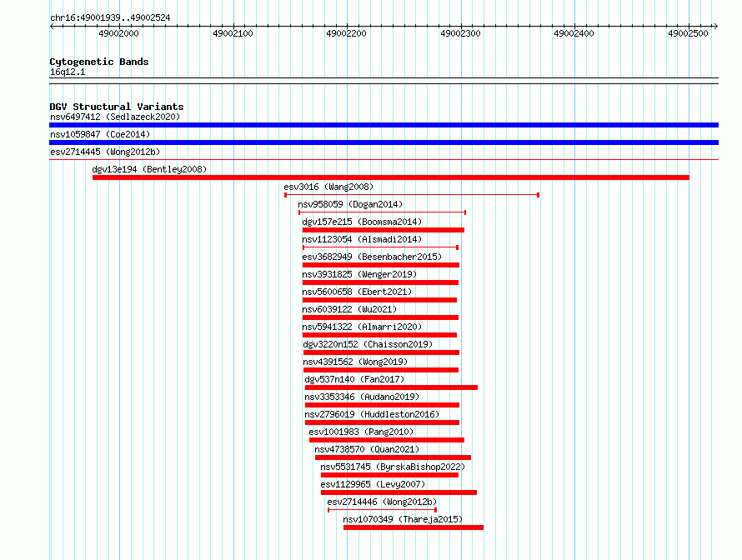
Task: Open dgv537n140 (Fan2017) label
Action: (x=354, y=379)
